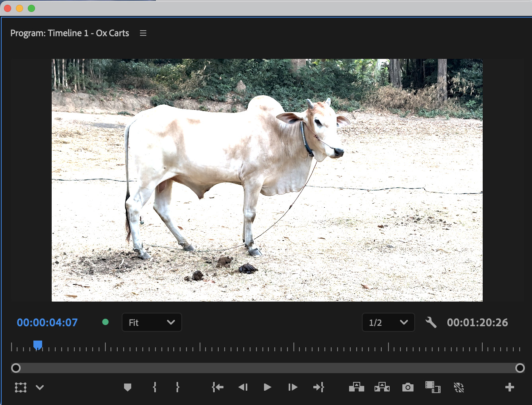Close the window with the red button

(x=8, y=8)
